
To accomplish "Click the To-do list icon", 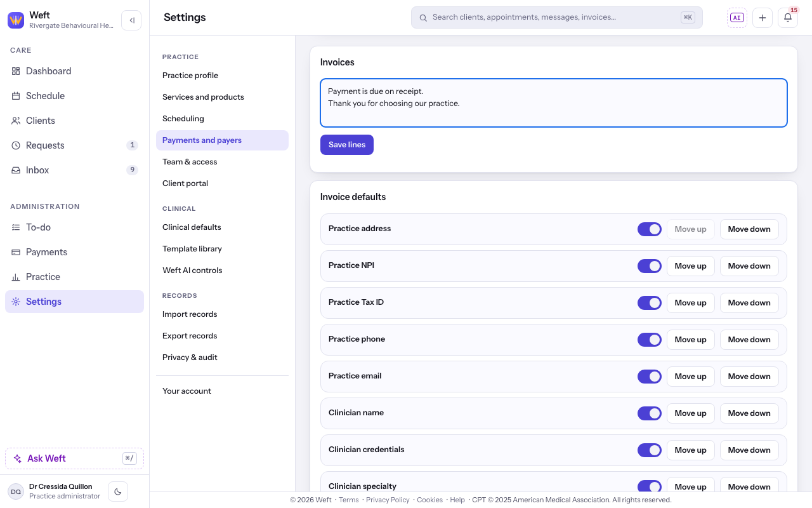I will click(16, 227).
